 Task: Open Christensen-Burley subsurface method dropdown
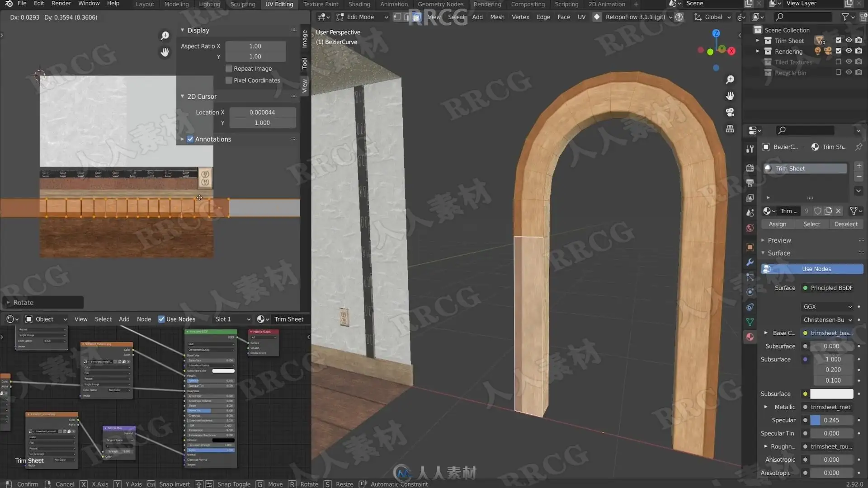[827, 320]
